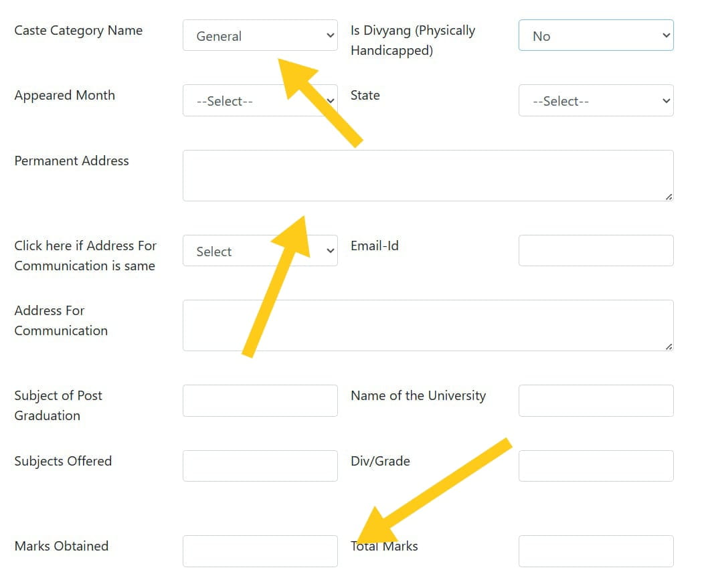Screen dimensions: 702x588
Task: Click the Address For Communication resize handle
Action: point(669,347)
